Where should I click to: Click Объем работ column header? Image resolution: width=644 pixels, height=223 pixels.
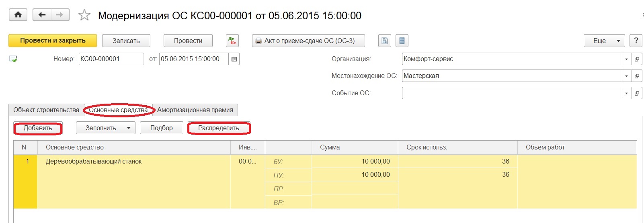577,147
